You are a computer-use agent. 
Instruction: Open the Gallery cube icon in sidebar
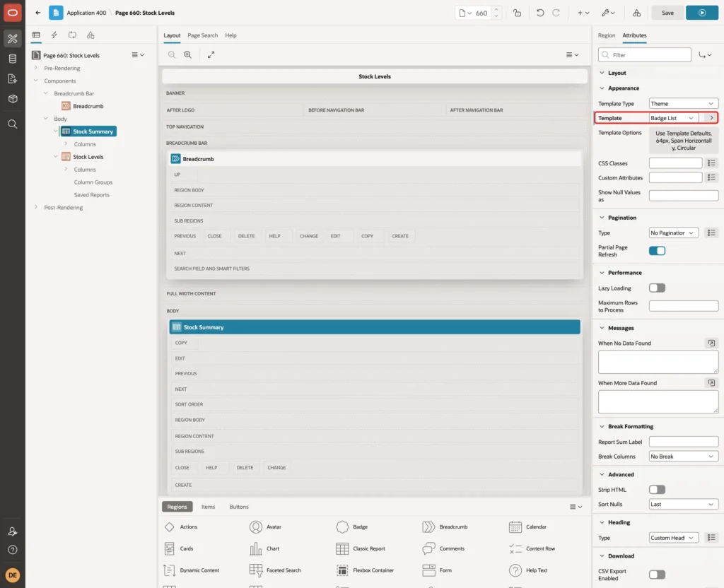13,98
